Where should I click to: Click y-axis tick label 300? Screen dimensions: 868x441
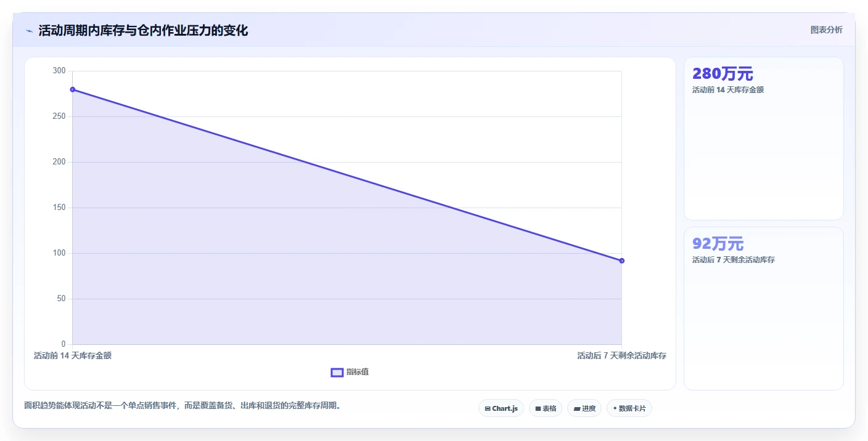(59, 71)
